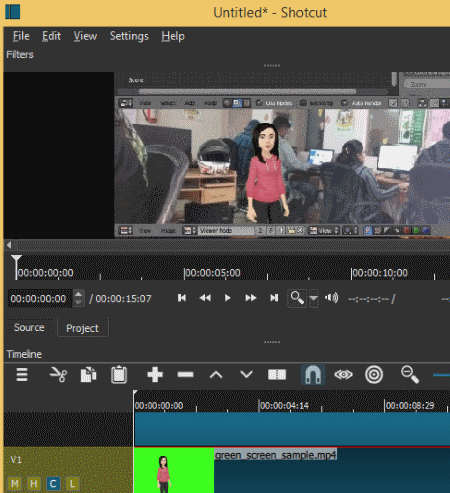Screen dimensions: 450x493
Task: Open the zoom dropdown arrow
Action: point(313,298)
